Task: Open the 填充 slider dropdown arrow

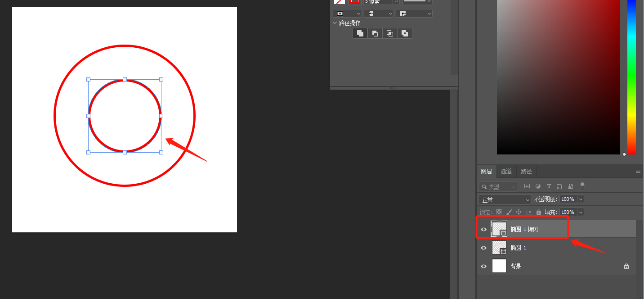Action: pos(581,212)
